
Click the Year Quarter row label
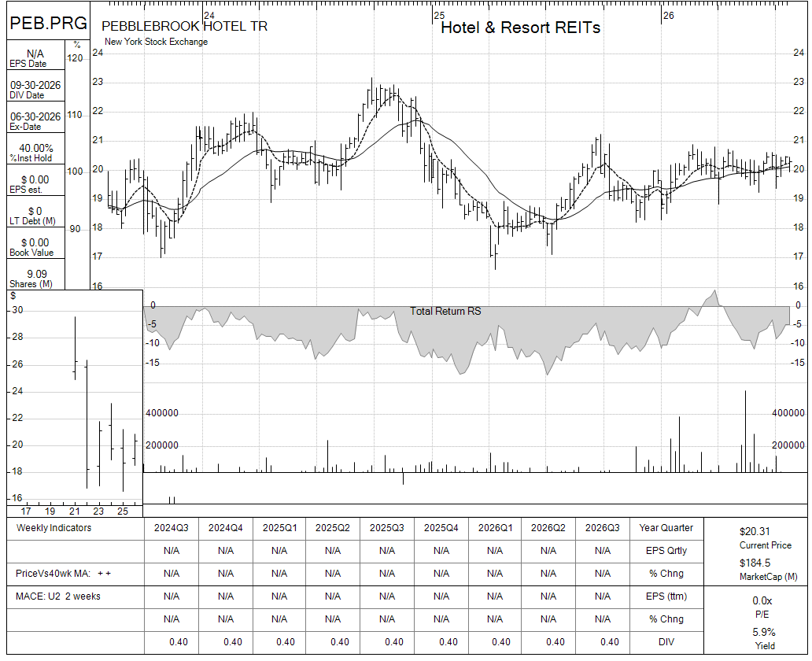tap(666, 528)
